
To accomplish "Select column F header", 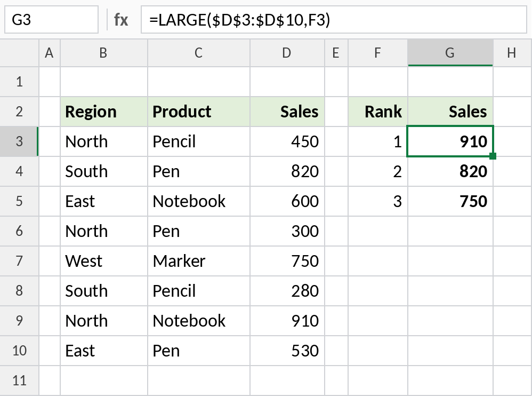I will click(x=378, y=53).
